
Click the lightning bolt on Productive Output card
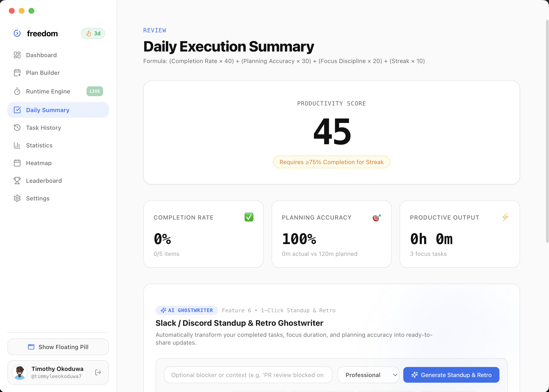505,217
